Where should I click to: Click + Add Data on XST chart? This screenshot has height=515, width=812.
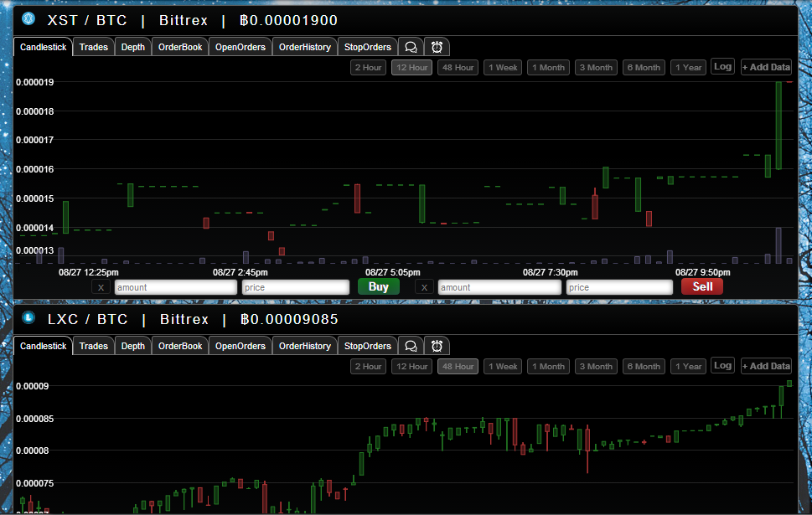766,67
